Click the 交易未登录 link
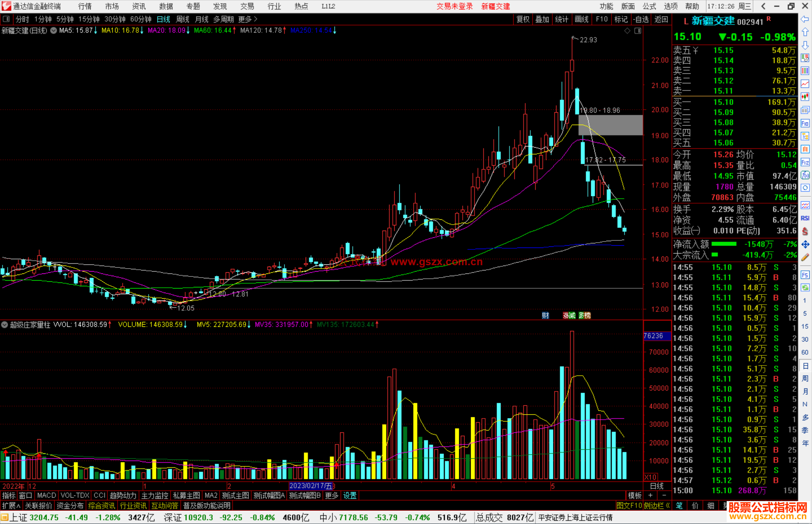 click(x=454, y=6)
